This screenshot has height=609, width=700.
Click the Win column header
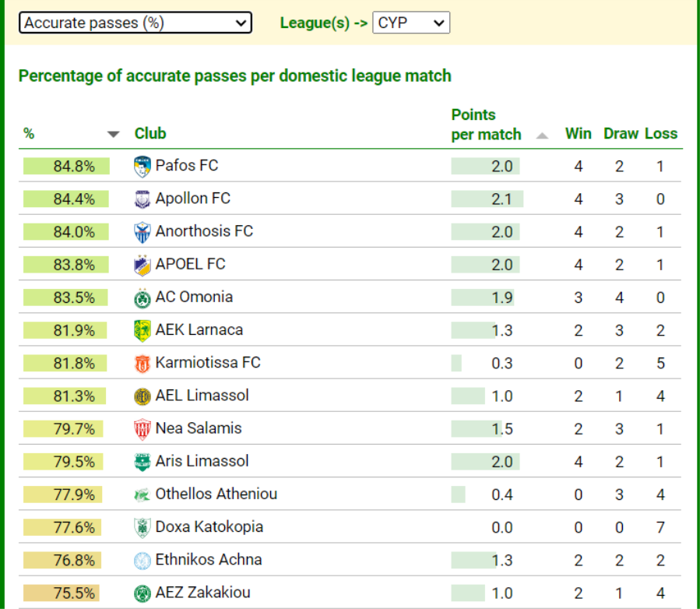pyautogui.click(x=579, y=133)
